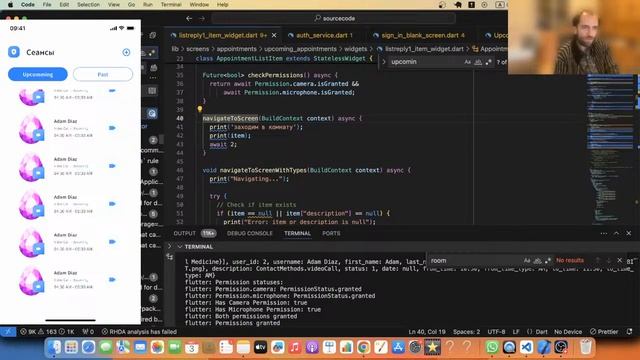
Task: Select Dart language mode in status bar
Action: pos(538,332)
